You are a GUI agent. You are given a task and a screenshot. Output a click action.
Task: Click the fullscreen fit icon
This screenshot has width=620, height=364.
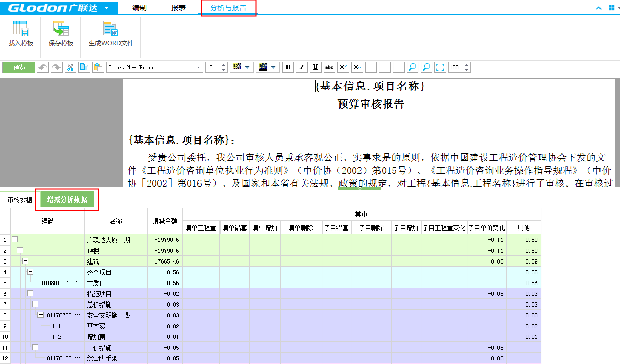click(x=440, y=67)
